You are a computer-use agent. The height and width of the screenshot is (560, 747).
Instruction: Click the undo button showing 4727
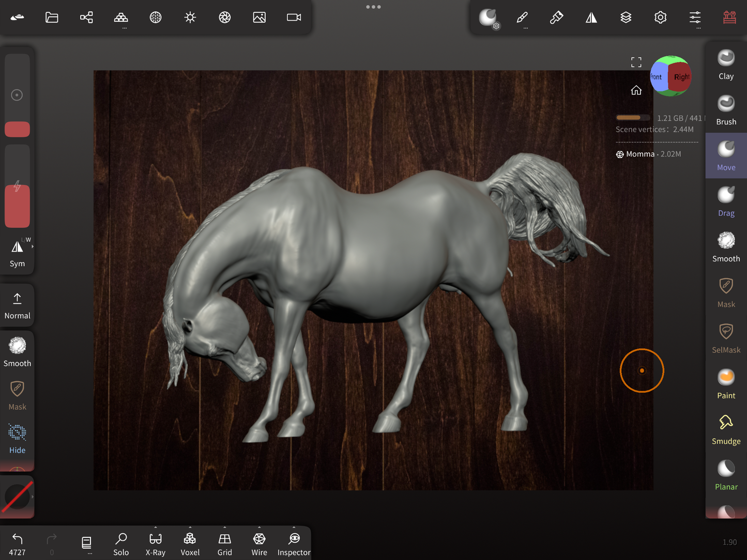click(17, 543)
